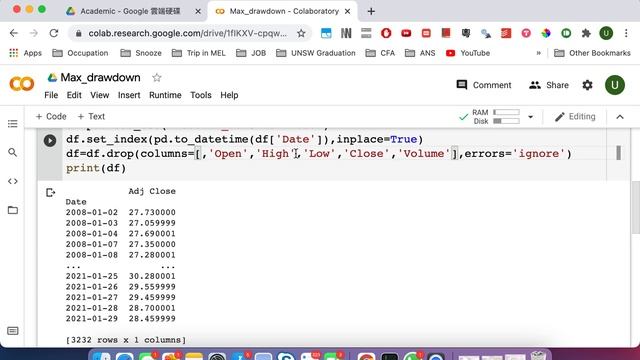This screenshot has height=360, width=640.
Task: Open ANS bookmarks folder
Action: 420,53
